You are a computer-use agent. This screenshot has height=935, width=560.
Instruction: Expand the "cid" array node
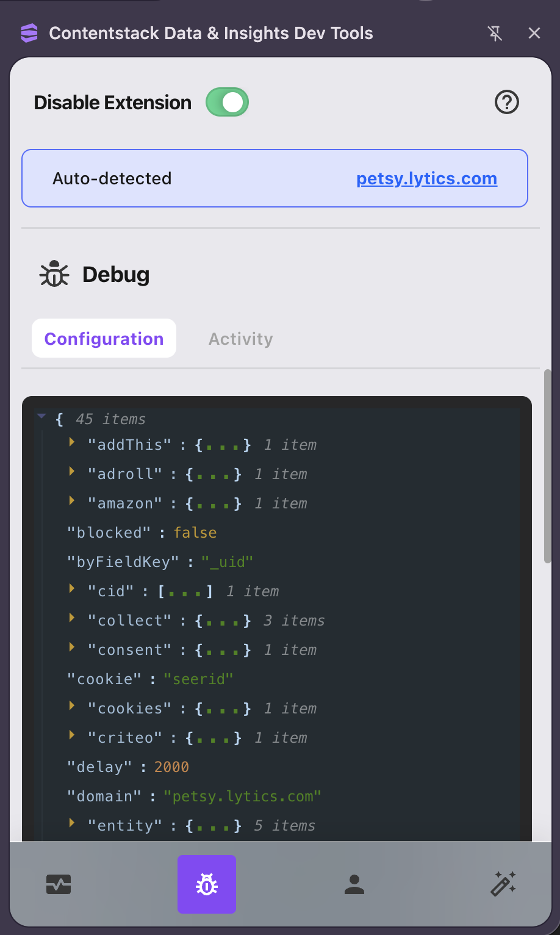coord(72,588)
